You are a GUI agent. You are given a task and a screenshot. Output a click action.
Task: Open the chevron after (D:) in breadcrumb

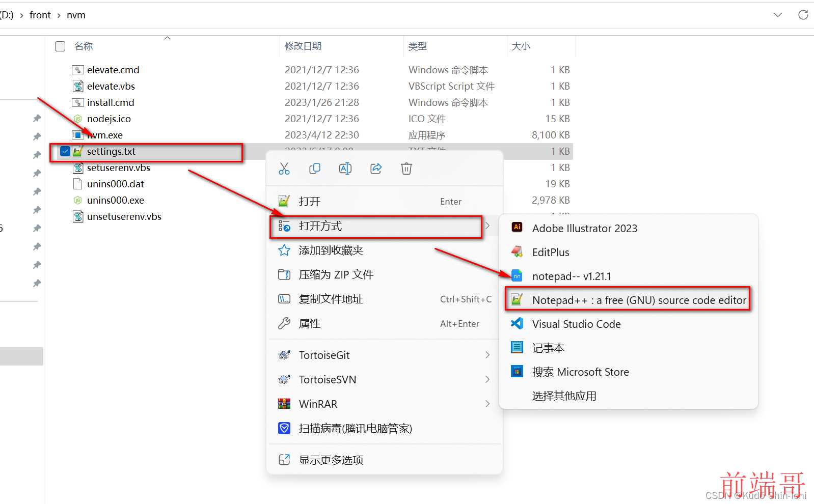21,15
